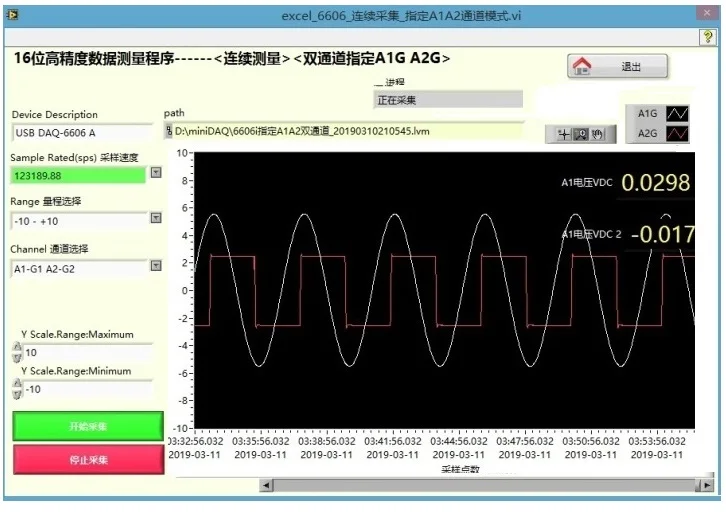The image size is (726, 514).
Task: Click the Channel field showing A1-G1 A2-G2
Action: (79, 269)
